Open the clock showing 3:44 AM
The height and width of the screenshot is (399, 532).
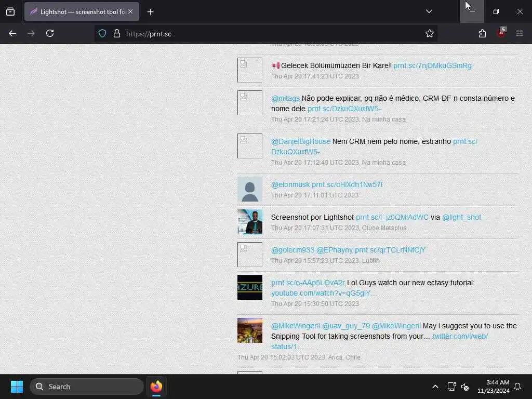pos(494,387)
